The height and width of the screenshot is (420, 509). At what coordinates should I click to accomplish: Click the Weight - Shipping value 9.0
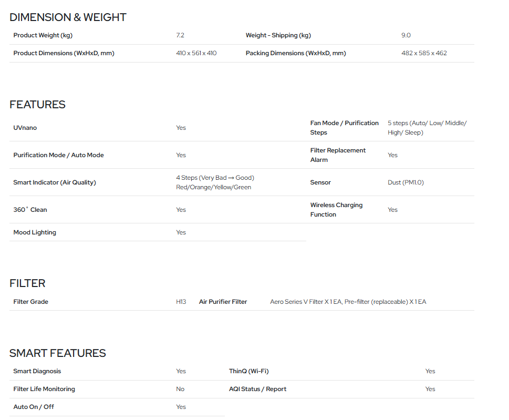(406, 35)
